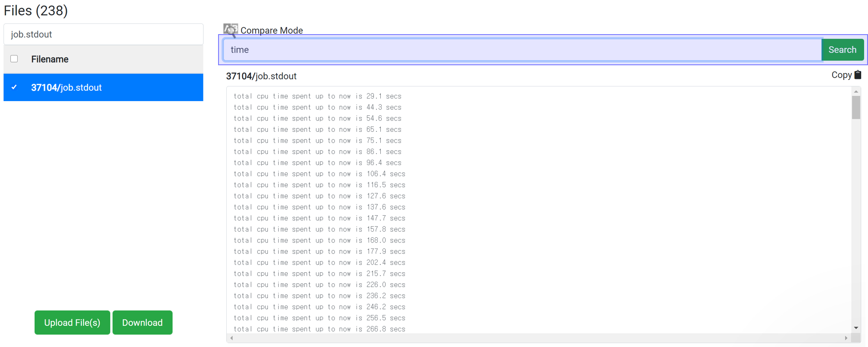This screenshot has width=868, height=347.
Task: Click the horizontal scrollbar's right arrow
Action: click(x=846, y=338)
